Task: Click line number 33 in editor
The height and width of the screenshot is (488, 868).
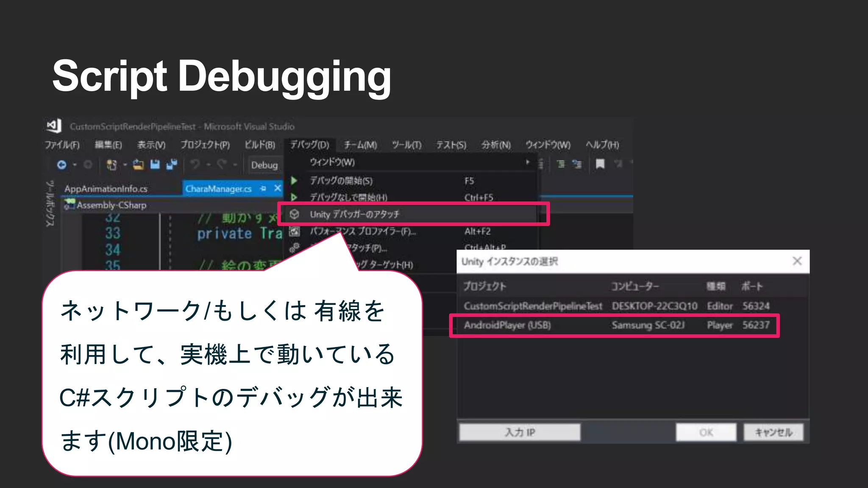Action: (x=113, y=233)
